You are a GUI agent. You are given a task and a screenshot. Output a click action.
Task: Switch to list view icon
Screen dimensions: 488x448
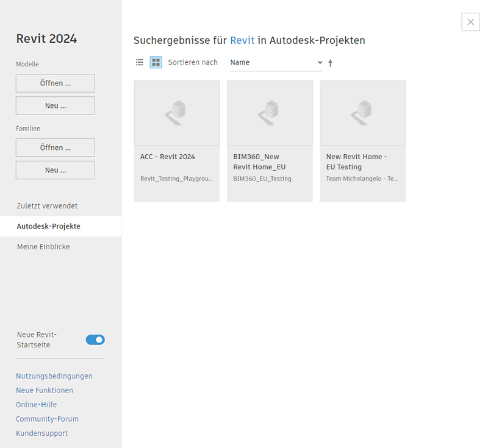click(140, 63)
